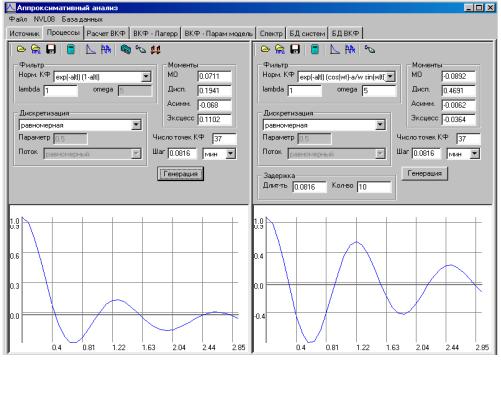
Task: Open the Файл menu
Action: [18, 19]
